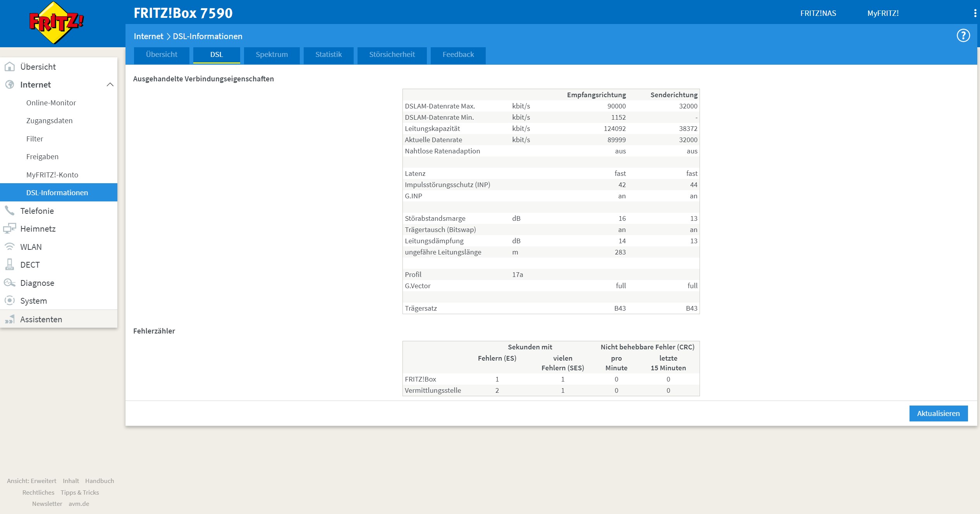
Task: Open the FRITZ!NAS link
Action: point(818,13)
